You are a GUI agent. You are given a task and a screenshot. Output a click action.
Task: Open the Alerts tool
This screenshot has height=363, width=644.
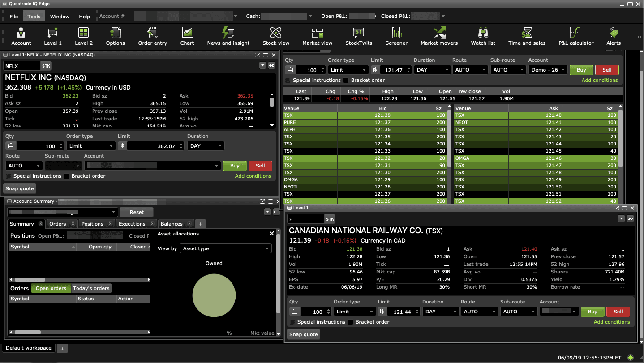613,36
